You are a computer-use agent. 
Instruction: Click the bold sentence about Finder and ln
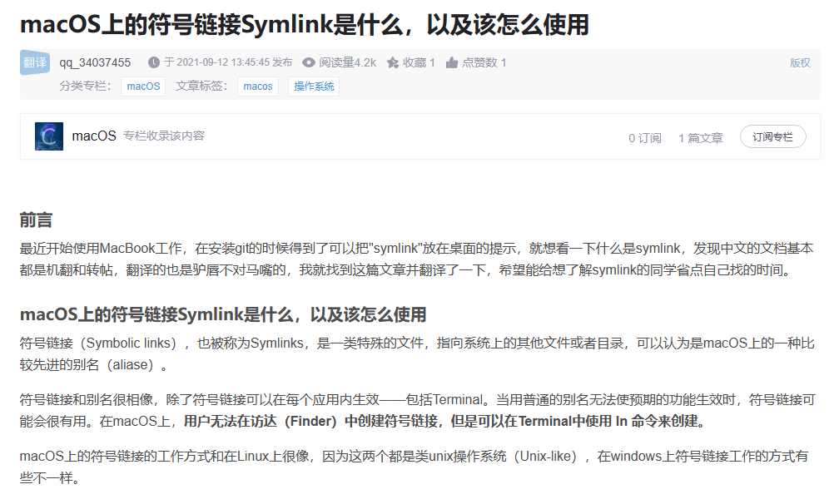pyautogui.click(x=446, y=421)
